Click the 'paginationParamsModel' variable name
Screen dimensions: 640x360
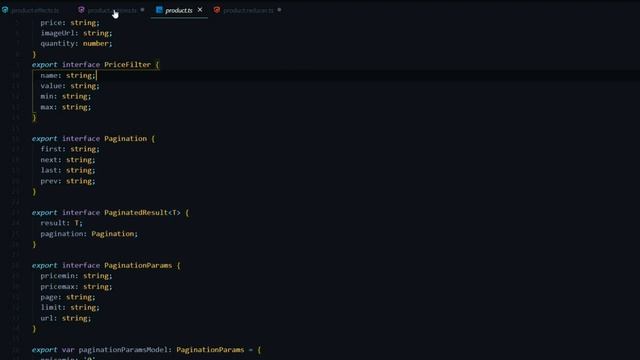[x=123, y=350]
